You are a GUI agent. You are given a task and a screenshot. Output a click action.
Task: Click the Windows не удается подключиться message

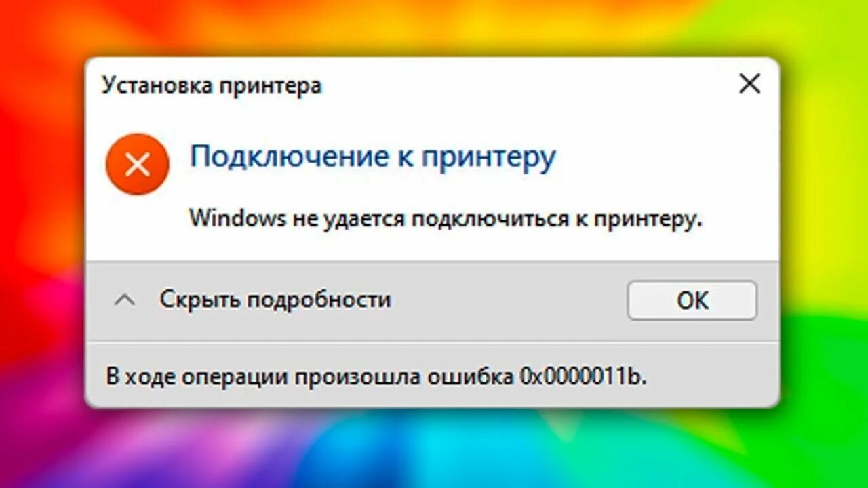click(445, 218)
